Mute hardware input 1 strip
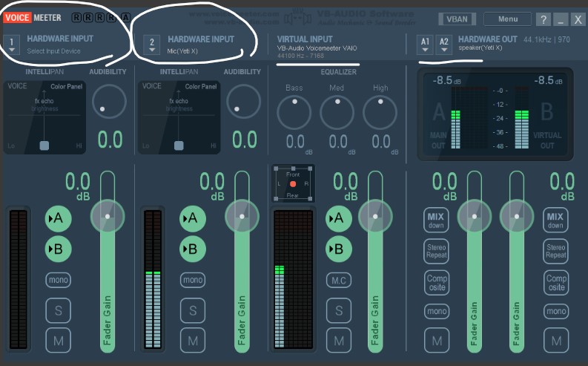Screen dimensions: 588x366 (58, 341)
